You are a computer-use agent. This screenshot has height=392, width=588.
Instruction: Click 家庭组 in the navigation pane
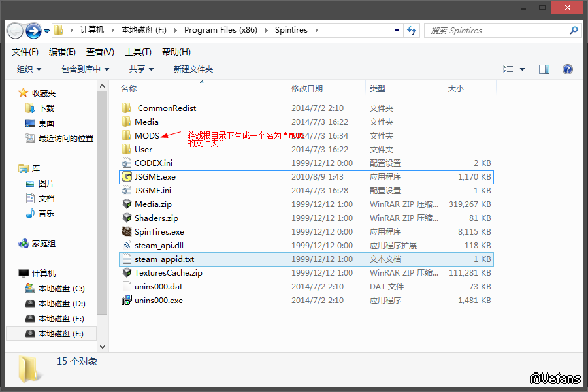click(x=44, y=244)
